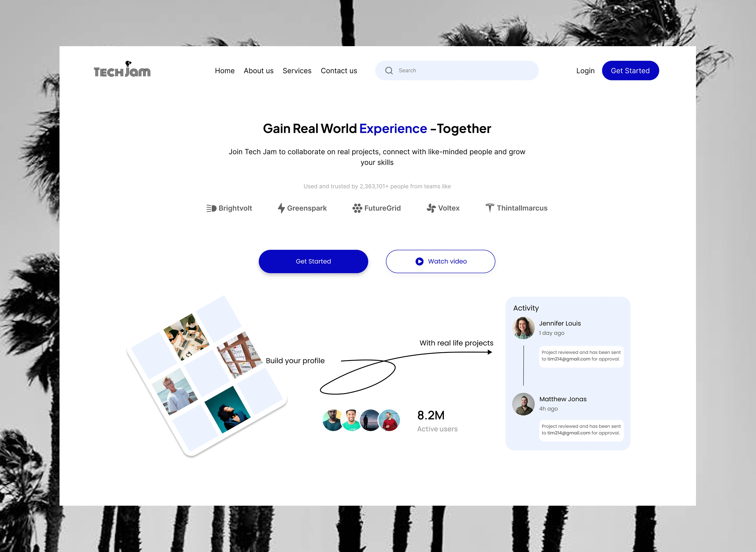The height and width of the screenshot is (552, 756).
Task: Click the Thintallmarcus T icon
Action: coord(490,208)
